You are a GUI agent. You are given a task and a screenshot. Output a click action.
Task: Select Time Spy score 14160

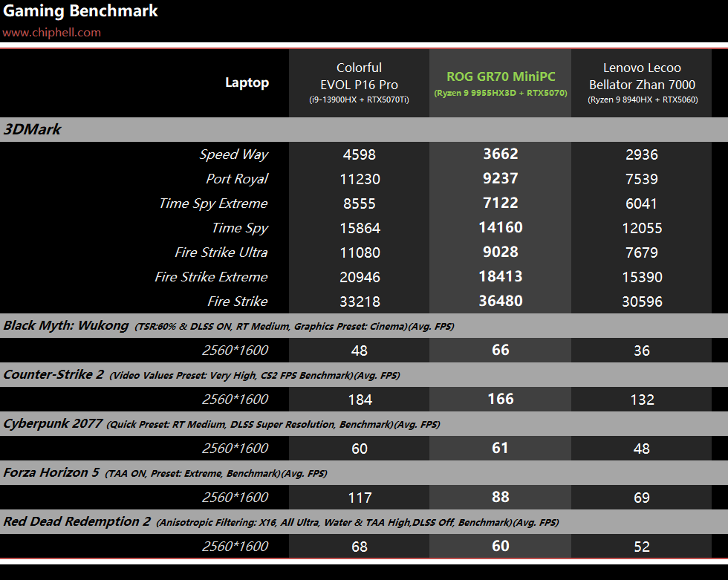pyautogui.click(x=501, y=228)
